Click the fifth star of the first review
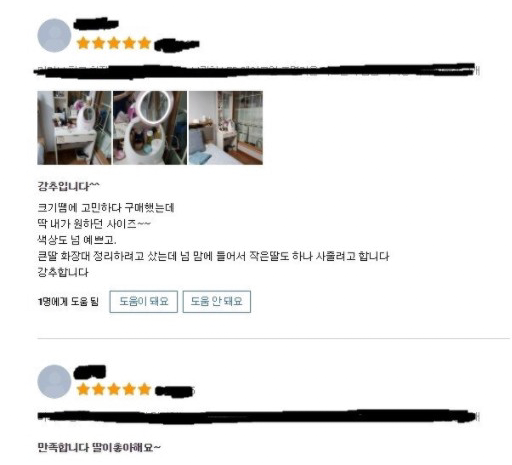512x465 pixels. (x=144, y=43)
